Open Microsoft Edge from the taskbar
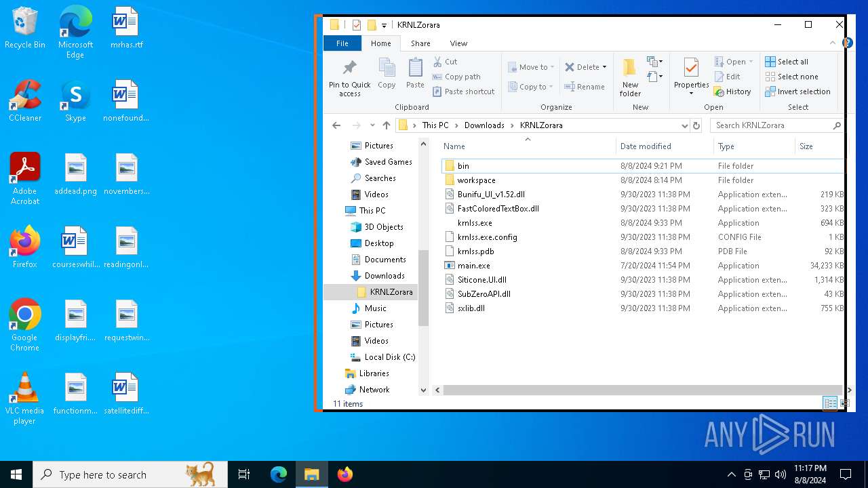 point(279,474)
